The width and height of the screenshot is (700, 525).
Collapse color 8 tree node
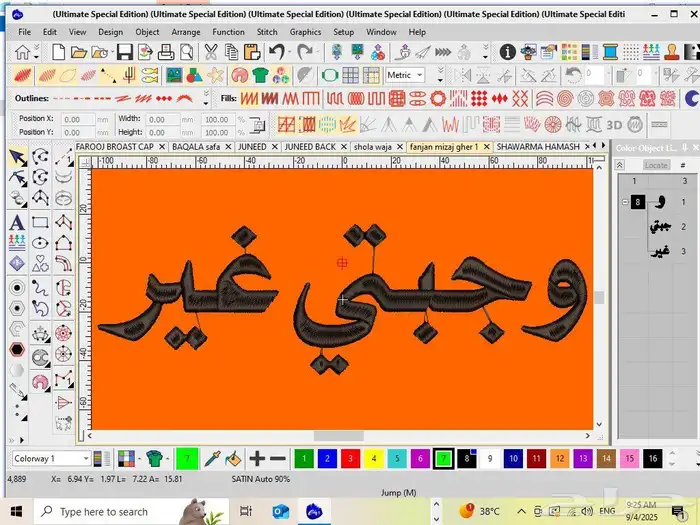point(625,202)
